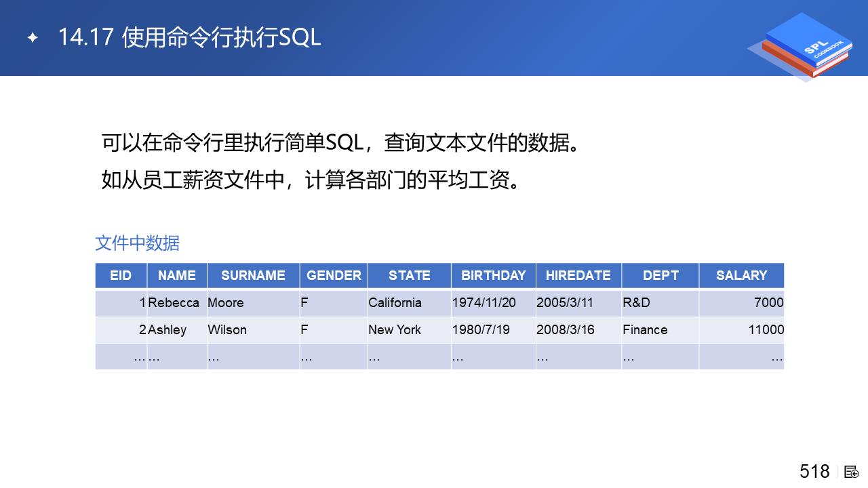Viewport: 868px width, 488px height.
Task: Click the star bullet before the title
Action: point(32,37)
